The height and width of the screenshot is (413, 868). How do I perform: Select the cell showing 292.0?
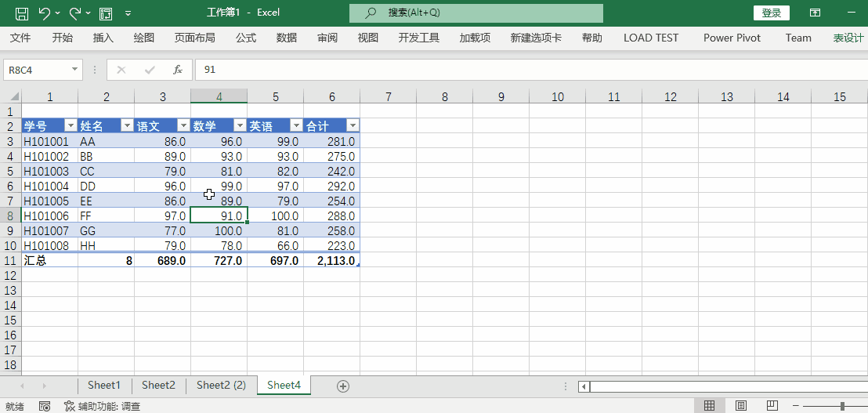(x=332, y=186)
